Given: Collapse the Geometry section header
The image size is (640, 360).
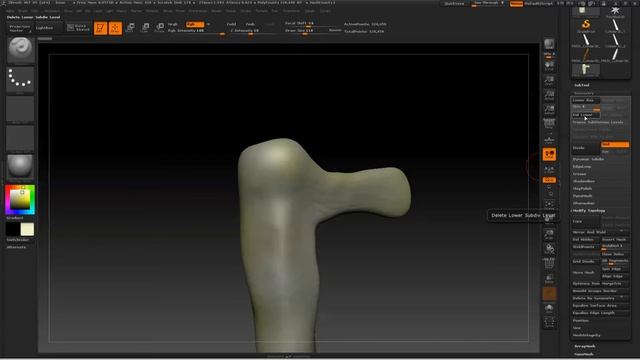Looking at the screenshot, I should pos(584,93).
